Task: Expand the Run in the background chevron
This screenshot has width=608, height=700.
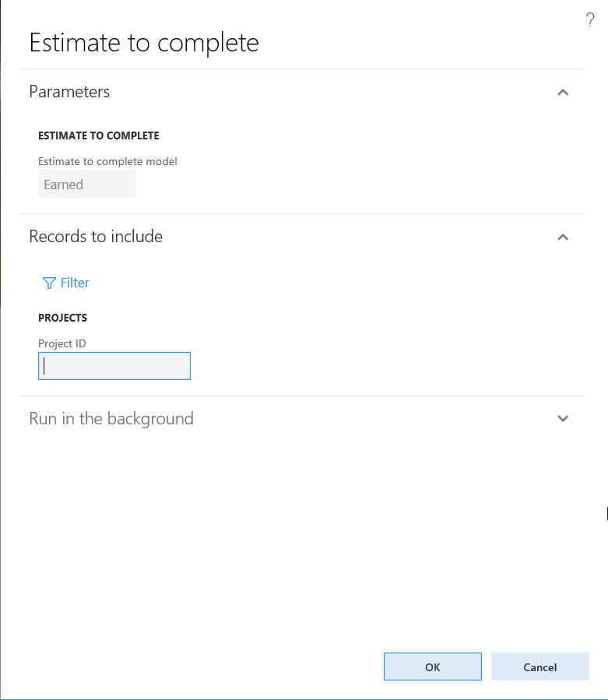Action: pyautogui.click(x=563, y=419)
